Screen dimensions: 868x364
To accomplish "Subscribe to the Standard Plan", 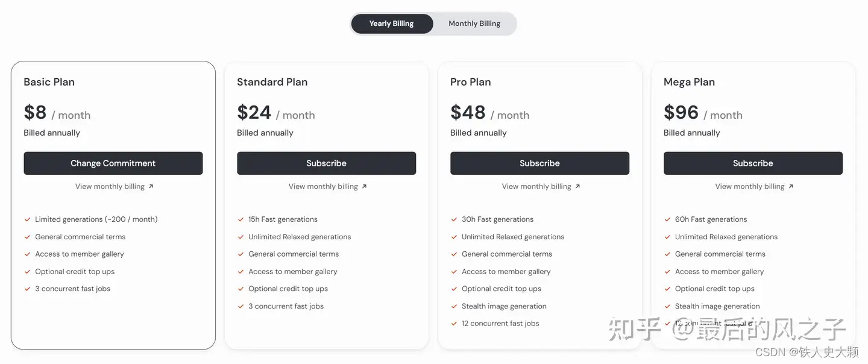I will (326, 163).
